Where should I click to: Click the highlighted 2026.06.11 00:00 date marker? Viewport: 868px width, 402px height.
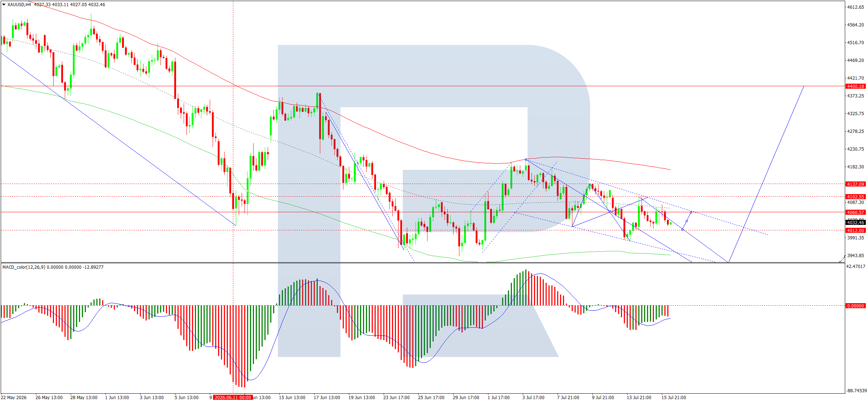point(233,397)
